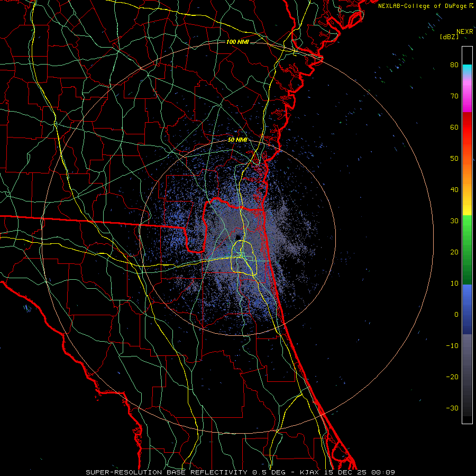The image size is (476, 476).
Task: Click the KJAX 15 DEC 25 00:09 timestamp
Action: point(347,472)
